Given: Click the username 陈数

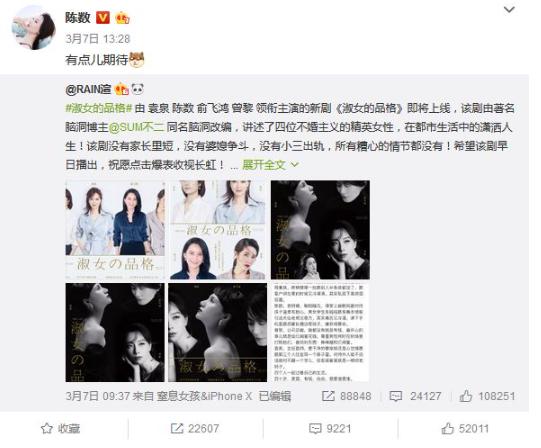Looking at the screenshot, I should click(78, 18).
